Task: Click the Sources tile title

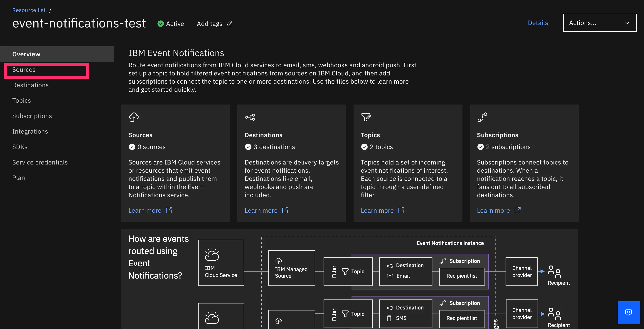Action: click(140, 135)
